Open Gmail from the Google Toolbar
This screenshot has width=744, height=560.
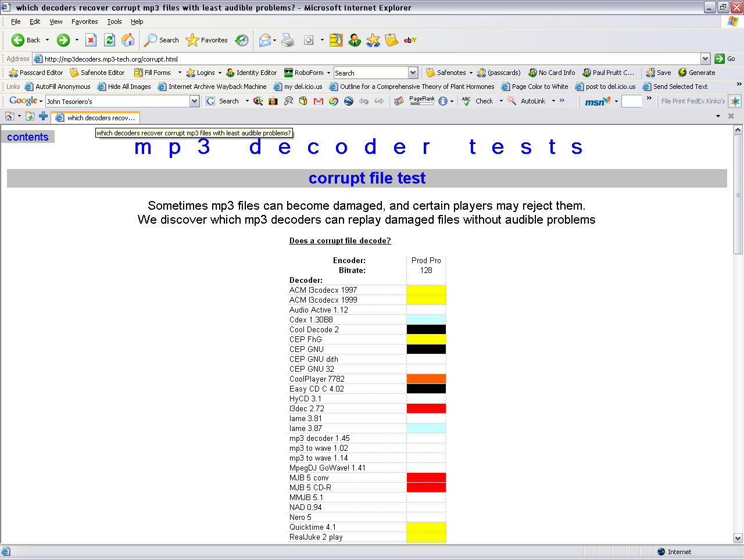pos(317,101)
